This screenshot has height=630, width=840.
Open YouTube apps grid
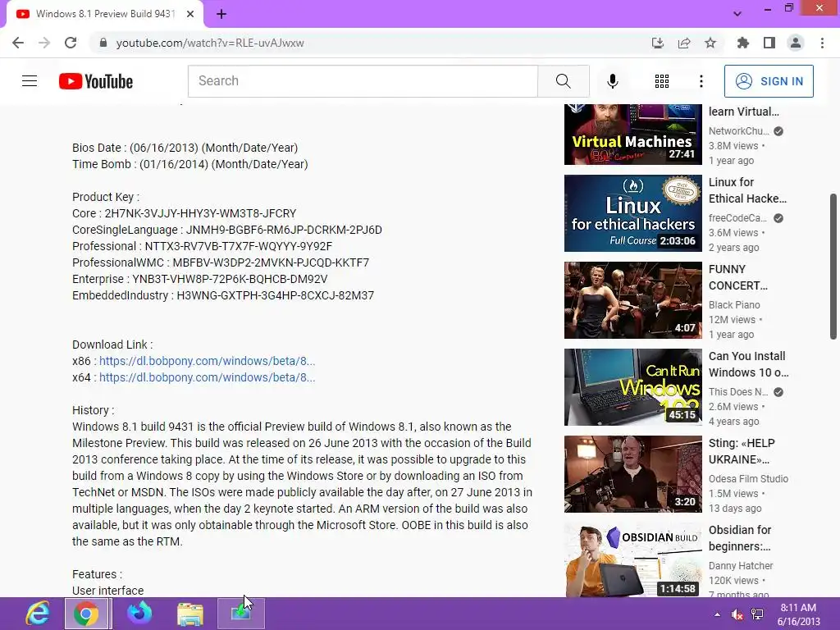point(662,81)
